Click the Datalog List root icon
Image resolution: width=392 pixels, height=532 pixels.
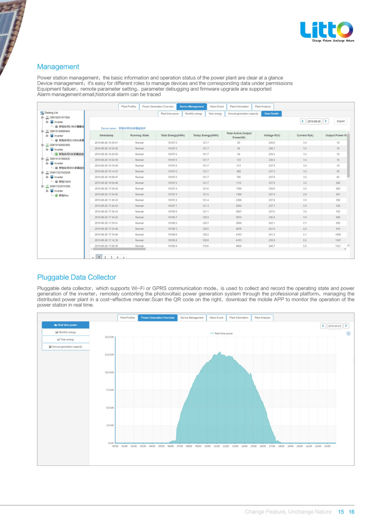42,113
